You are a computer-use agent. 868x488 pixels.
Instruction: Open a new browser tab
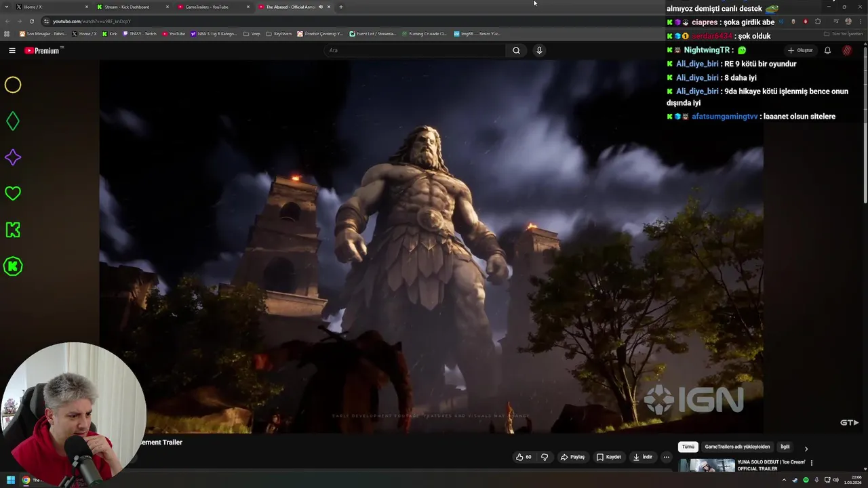pyautogui.click(x=341, y=7)
